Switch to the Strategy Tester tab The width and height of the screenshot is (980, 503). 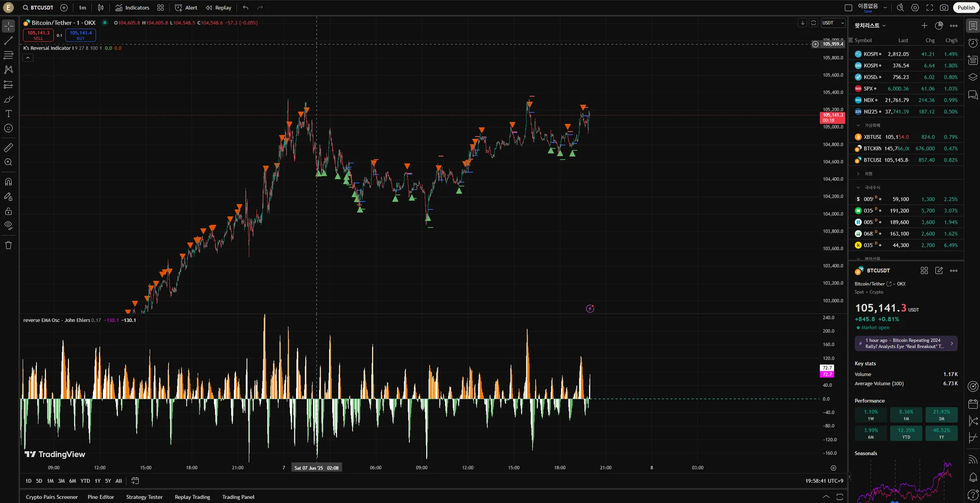pos(144,497)
